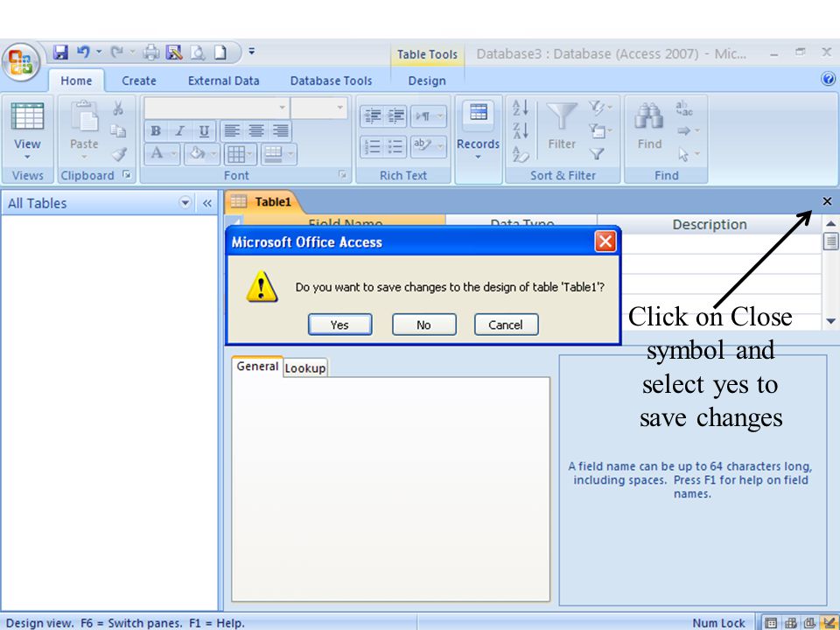Open Advanced filter options
Viewport: 840px width, 630px height.
pyautogui.click(x=600, y=131)
